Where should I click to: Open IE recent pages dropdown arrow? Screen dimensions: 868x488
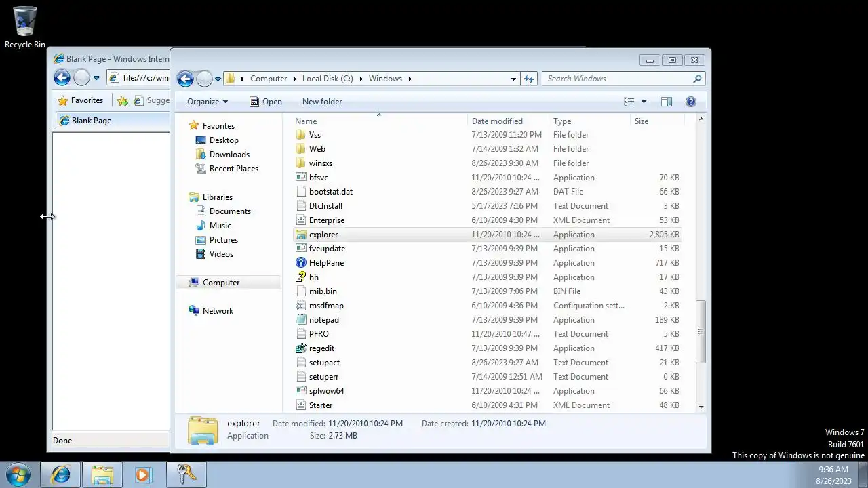click(96, 78)
